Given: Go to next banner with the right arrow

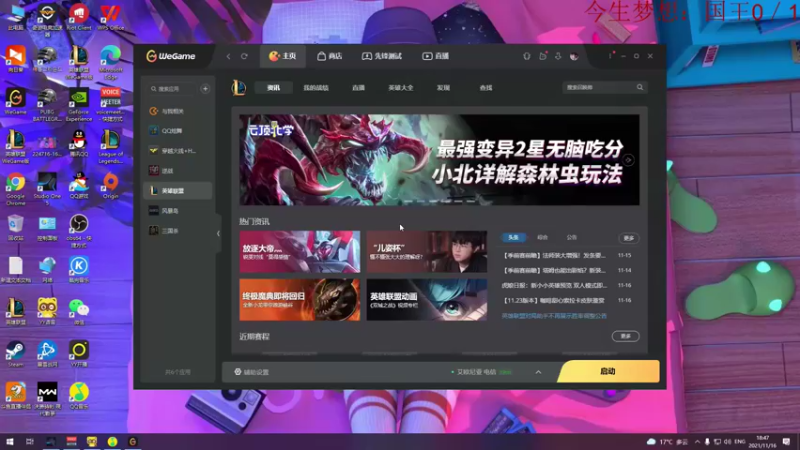Looking at the screenshot, I should pyautogui.click(x=629, y=160).
